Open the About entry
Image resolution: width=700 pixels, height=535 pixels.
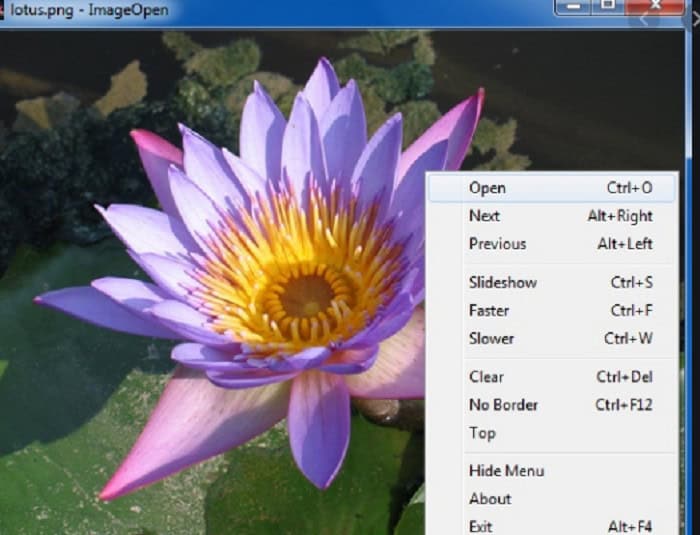click(x=552, y=499)
